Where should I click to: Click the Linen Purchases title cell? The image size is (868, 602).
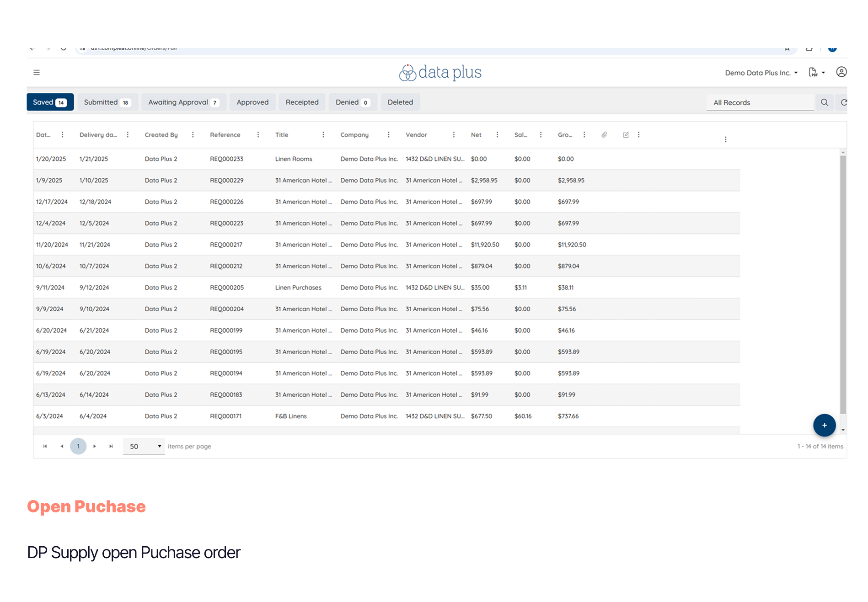click(x=298, y=288)
